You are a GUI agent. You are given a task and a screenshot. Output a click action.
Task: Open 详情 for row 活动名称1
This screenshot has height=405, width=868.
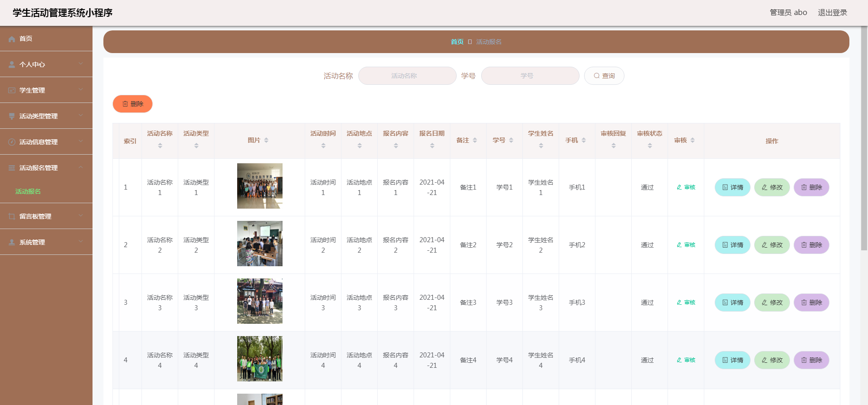732,187
